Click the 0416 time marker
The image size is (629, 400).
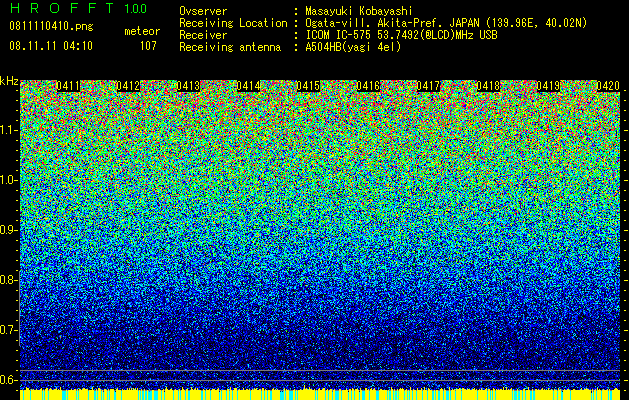pos(368,86)
